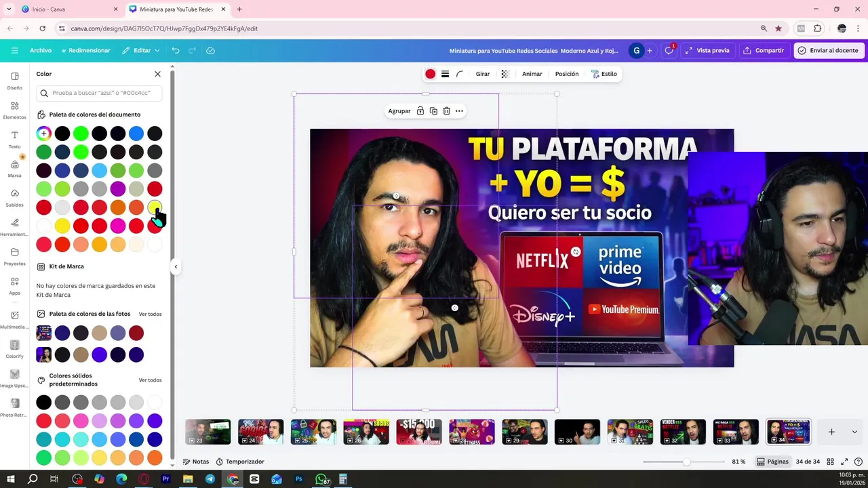The image size is (868, 488).
Task: Click the fullscreen icon in footer
Action: 844,462
